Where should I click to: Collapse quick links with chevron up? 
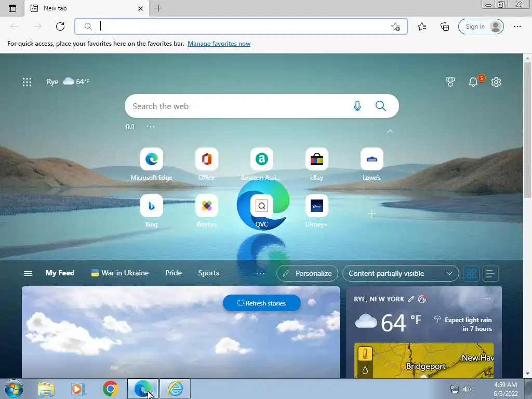click(390, 131)
